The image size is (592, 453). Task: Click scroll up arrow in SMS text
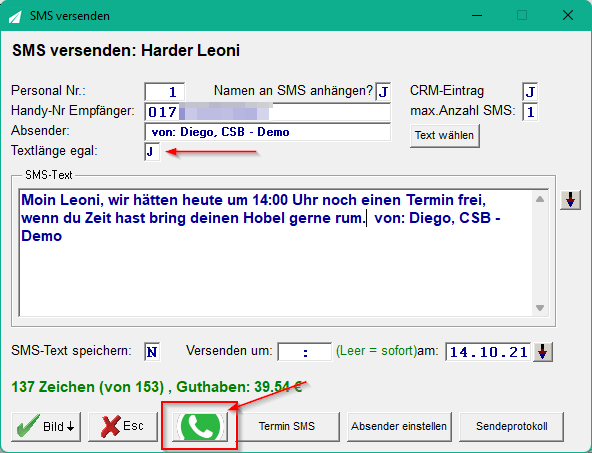coord(540,199)
